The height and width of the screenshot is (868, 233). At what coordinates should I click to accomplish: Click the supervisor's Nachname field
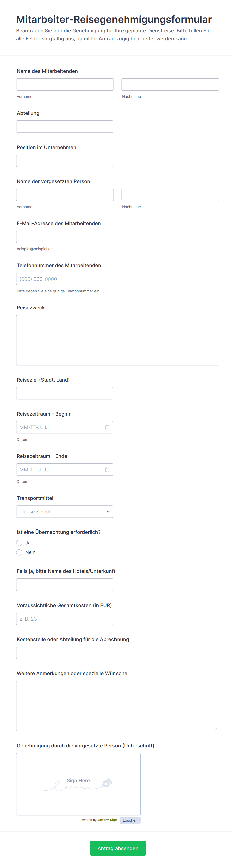click(x=170, y=195)
